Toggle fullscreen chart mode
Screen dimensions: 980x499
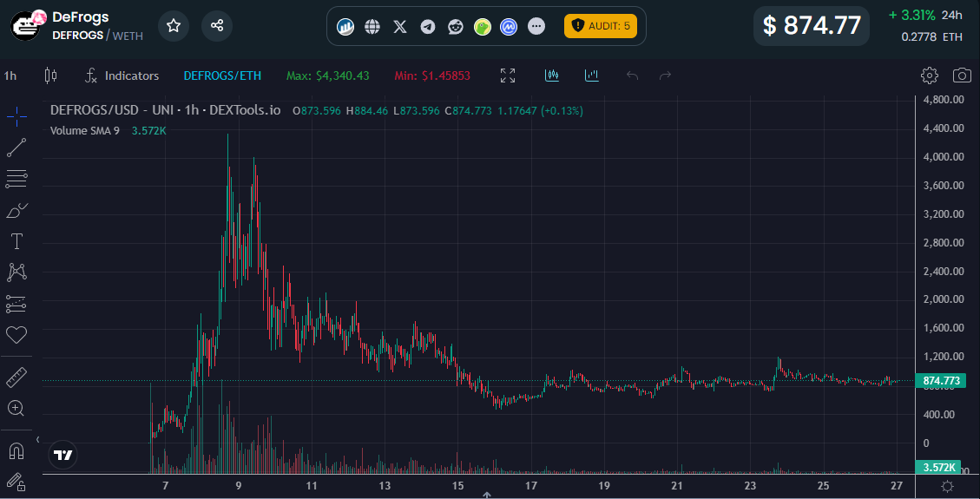(x=508, y=76)
